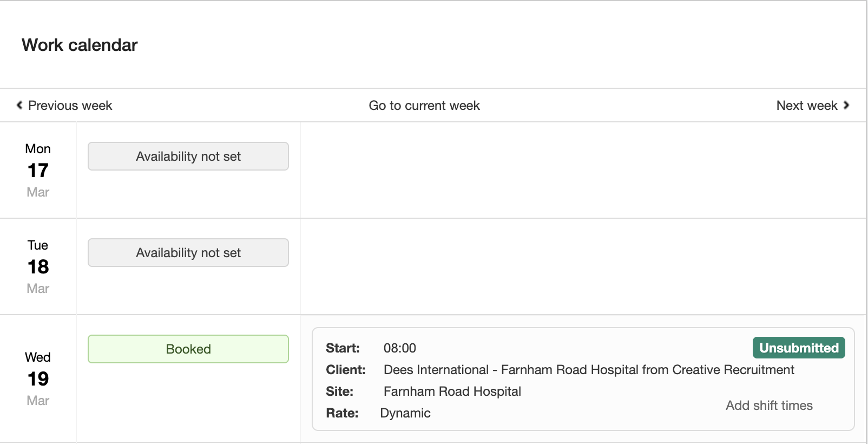Select the Wed 19 date number
This screenshot has width=868, height=444.
click(x=38, y=379)
